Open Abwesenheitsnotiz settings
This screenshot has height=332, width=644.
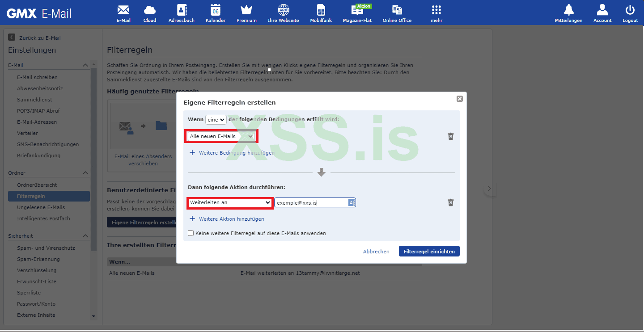tap(40, 88)
